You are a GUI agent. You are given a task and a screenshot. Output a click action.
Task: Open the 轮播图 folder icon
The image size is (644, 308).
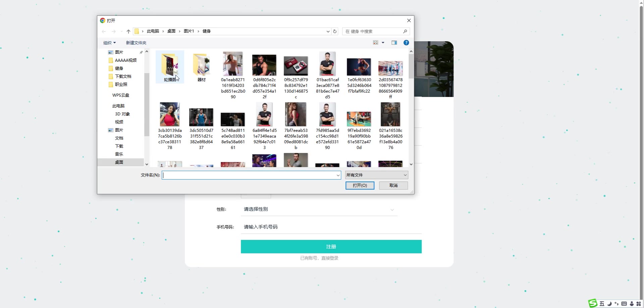coord(170,65)
